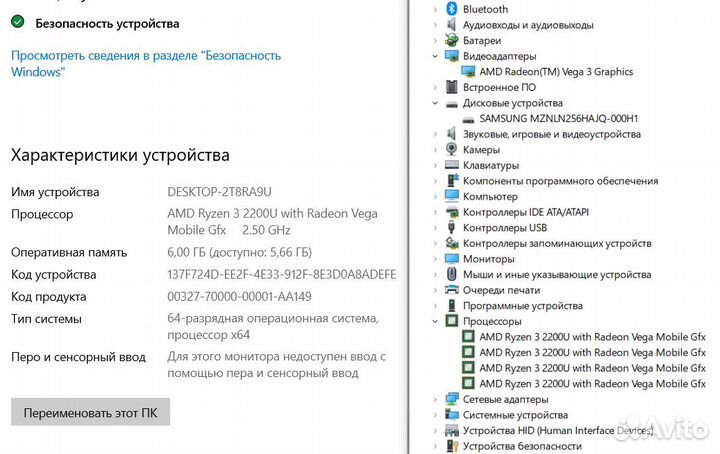Image resolution: width=720 pixels, height=454 pixels.
Task: Select the Аудиовходы и аудиовыходы label
Action: pos(528,25)
